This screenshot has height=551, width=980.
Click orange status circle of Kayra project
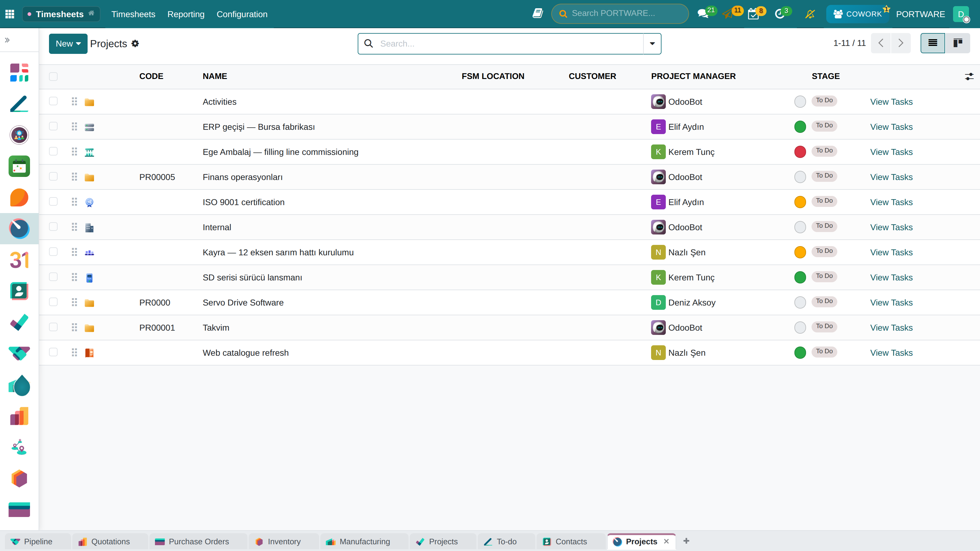click(800, 252)
